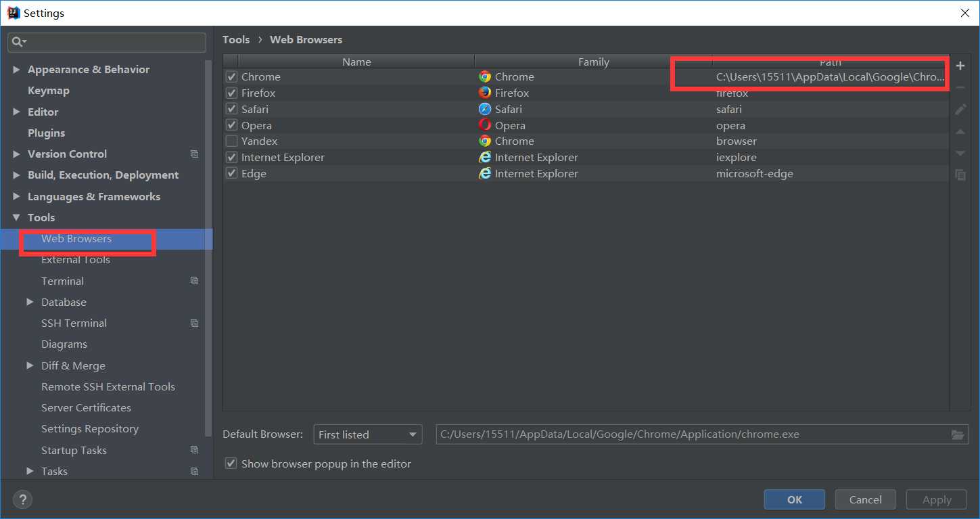The width and height of the screenshot is (980, 519).
Task: Click project-level icon beside SSH Terminal
Action: click(195, 323)
